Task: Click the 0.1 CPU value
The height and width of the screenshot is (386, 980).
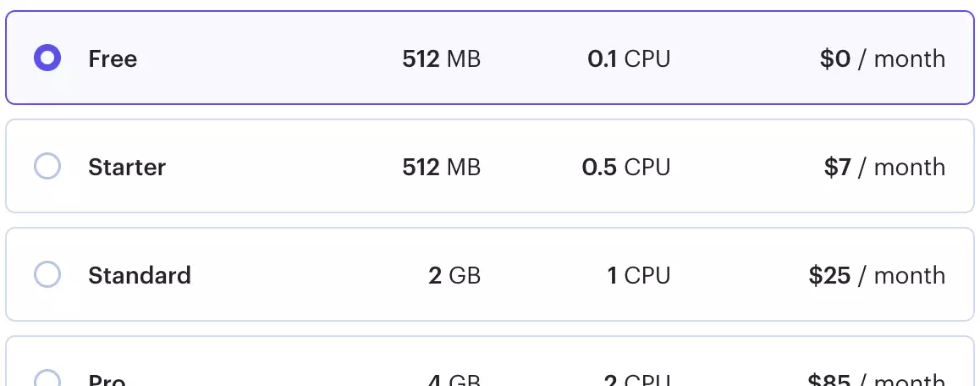Action: pyautogui.click(x=629, y=58)
